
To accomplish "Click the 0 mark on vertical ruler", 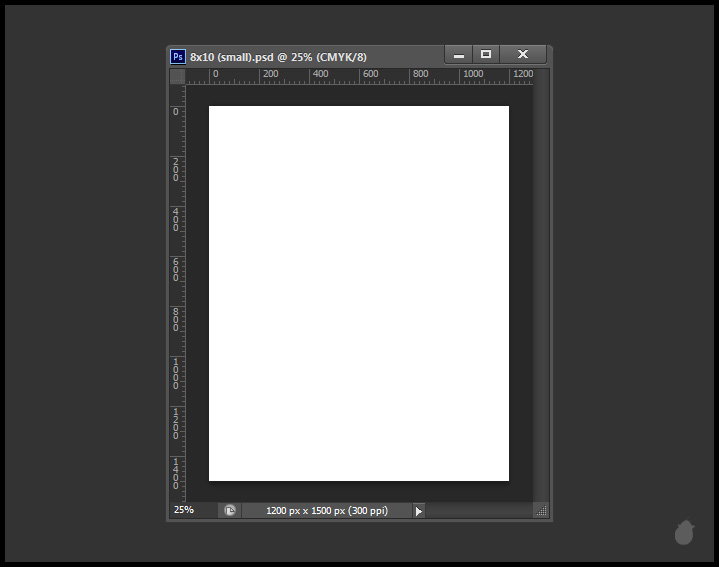I will (176, 112).
